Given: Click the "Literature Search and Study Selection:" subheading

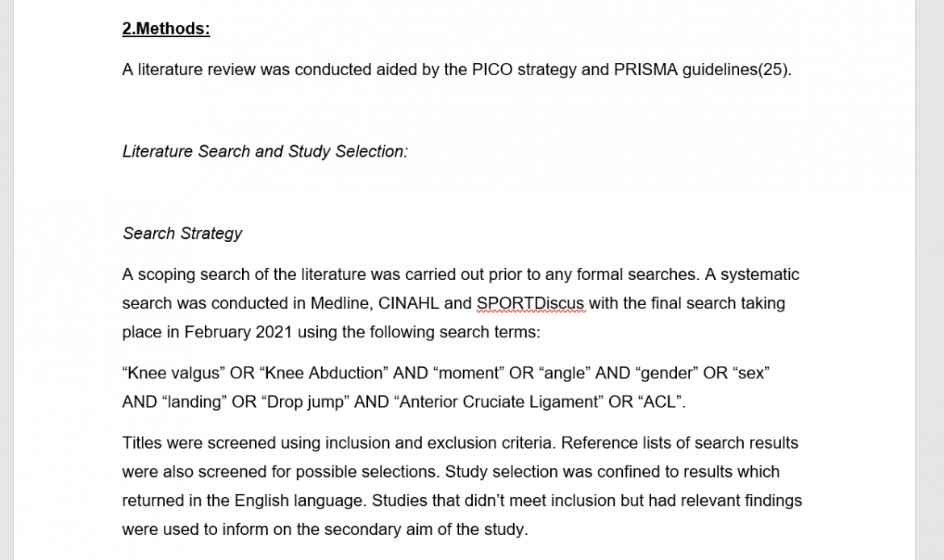Looking at the screenshot, I should (x=265, y=152).
